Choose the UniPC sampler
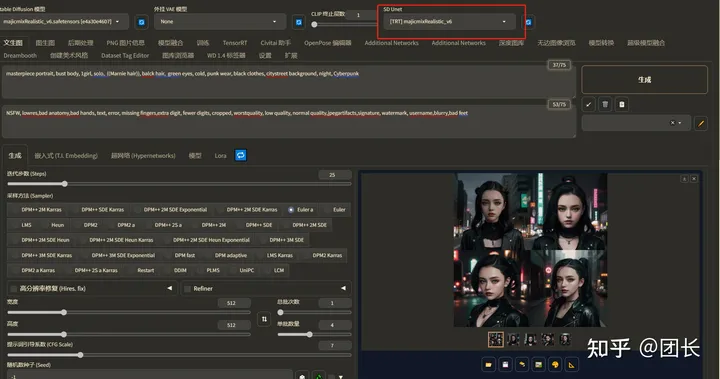The width and height of the screenshot is (720, 379). [242, 270]
